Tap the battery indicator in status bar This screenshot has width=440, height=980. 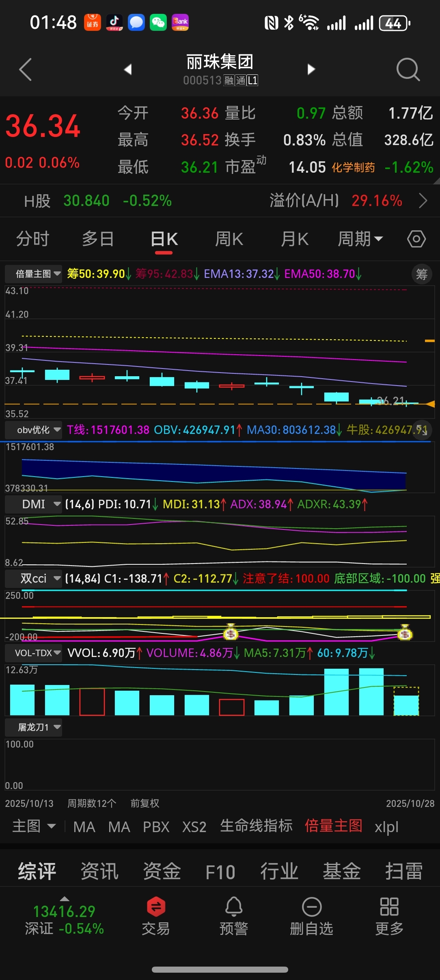click(x=395, y=23)
